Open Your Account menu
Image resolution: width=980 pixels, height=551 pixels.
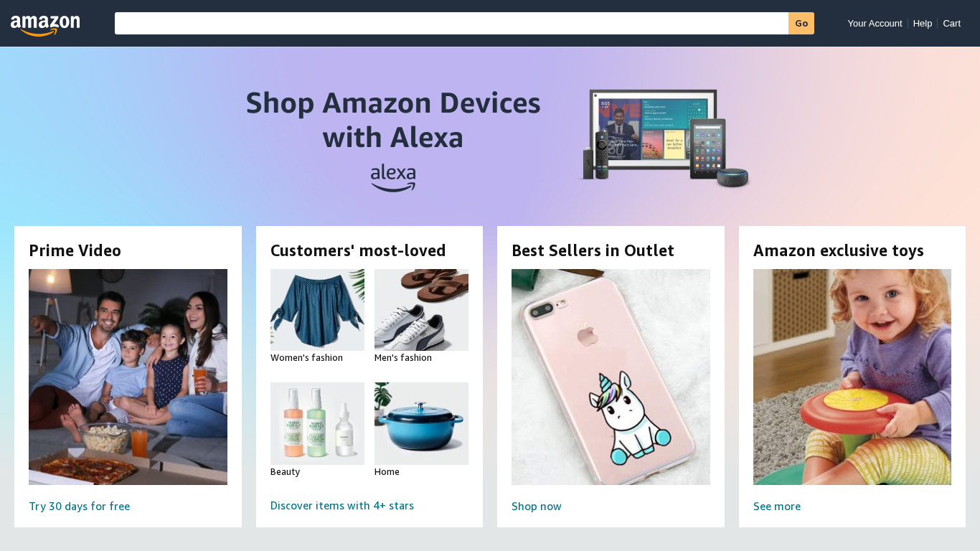pos(875,23)
